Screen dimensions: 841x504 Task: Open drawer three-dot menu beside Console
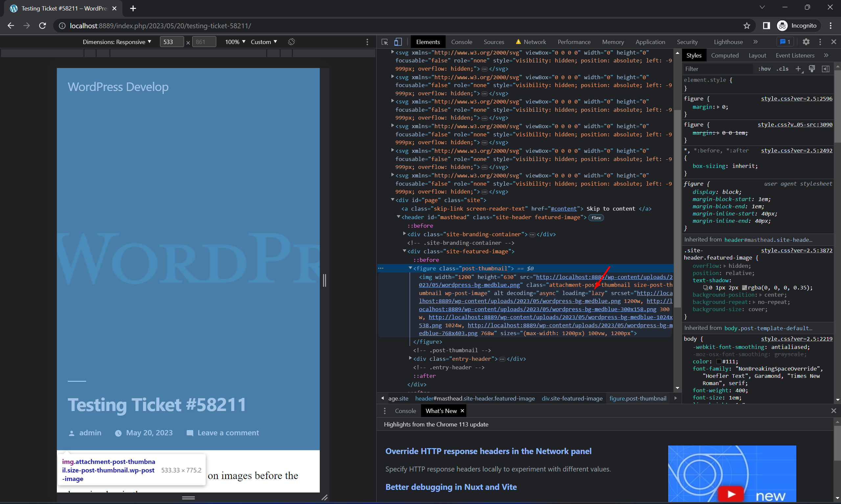[385, 411]
